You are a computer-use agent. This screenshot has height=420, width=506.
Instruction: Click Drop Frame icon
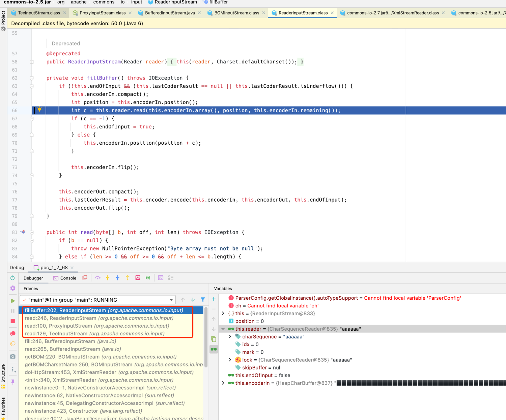click(138, 278)
